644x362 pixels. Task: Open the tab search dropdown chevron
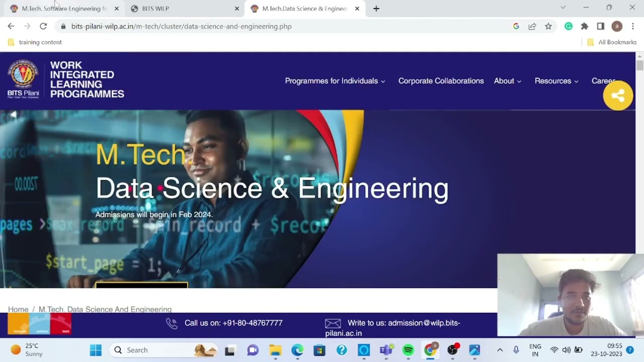point(563,8)
